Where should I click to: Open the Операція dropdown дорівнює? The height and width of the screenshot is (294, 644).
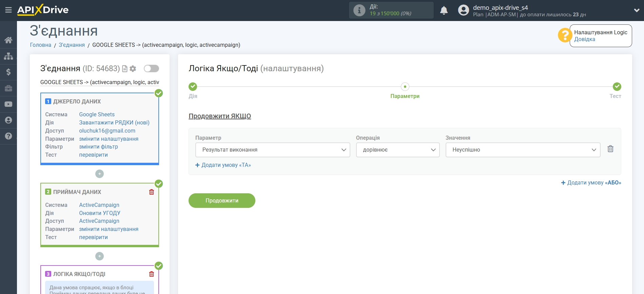click(398, 150)
